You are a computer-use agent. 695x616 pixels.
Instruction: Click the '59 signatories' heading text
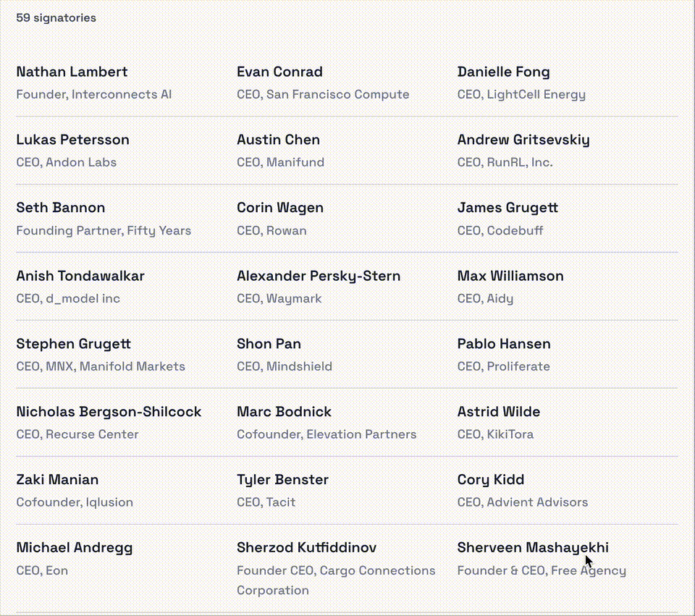[56, 17]
